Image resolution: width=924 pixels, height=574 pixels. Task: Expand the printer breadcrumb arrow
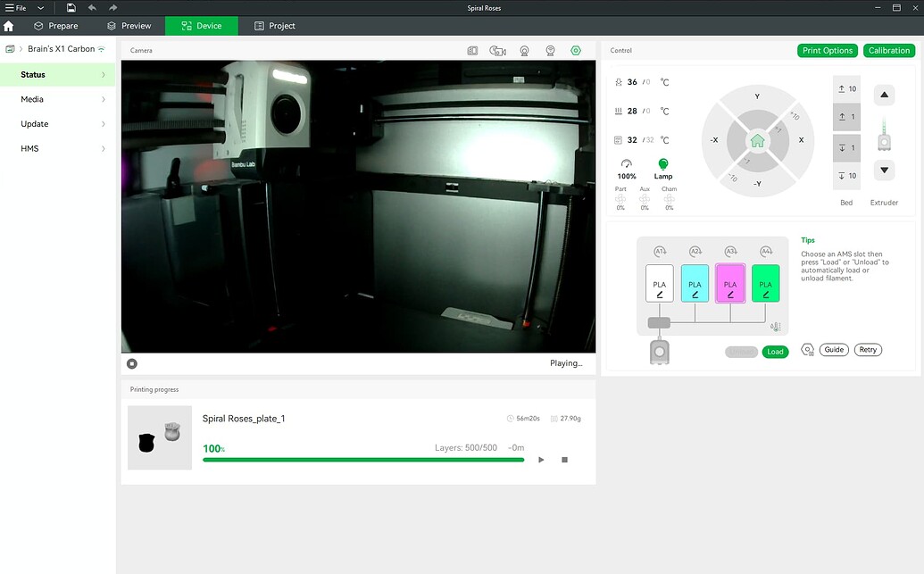pyautogui.click(x=21, y=49)
